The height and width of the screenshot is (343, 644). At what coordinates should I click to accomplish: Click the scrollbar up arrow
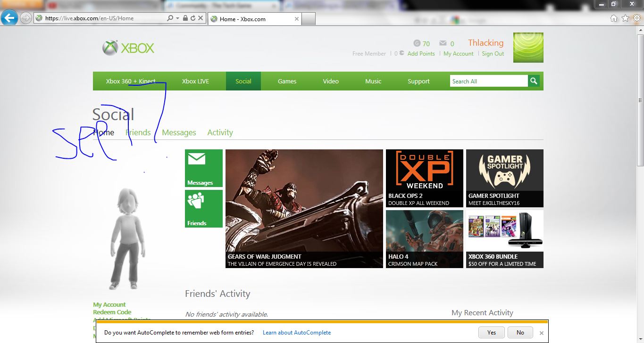coord(640,29)
